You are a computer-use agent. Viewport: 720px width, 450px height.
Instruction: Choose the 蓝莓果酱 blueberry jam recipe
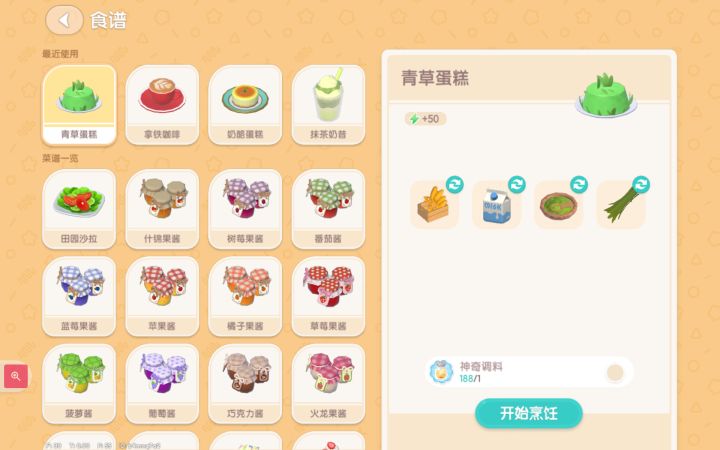79,297
